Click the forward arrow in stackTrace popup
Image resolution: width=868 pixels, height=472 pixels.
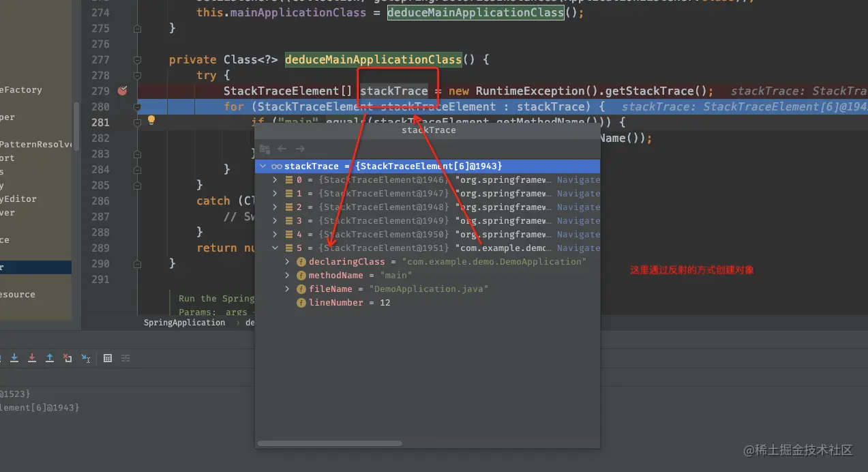point(300,149)
